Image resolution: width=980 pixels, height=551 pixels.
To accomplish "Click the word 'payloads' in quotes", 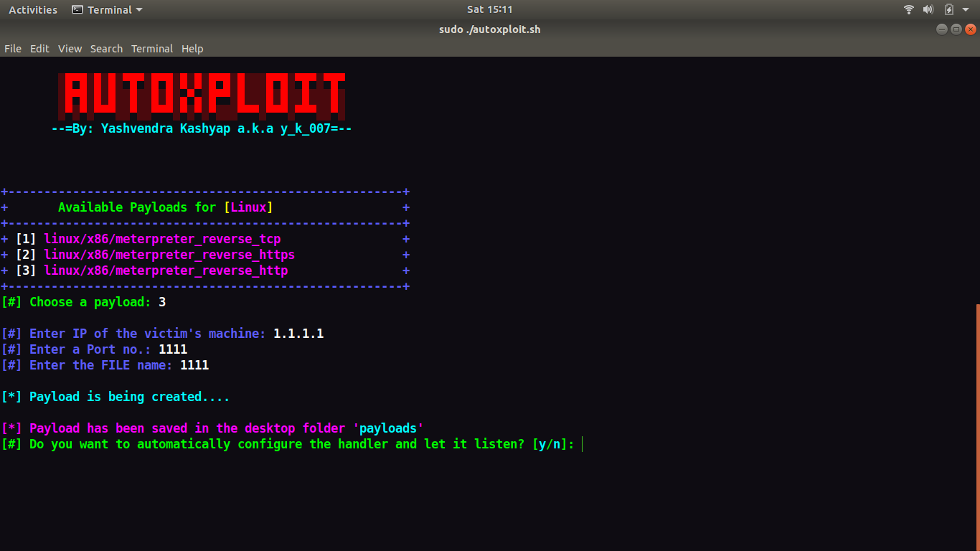I will (x=388, y=428).
